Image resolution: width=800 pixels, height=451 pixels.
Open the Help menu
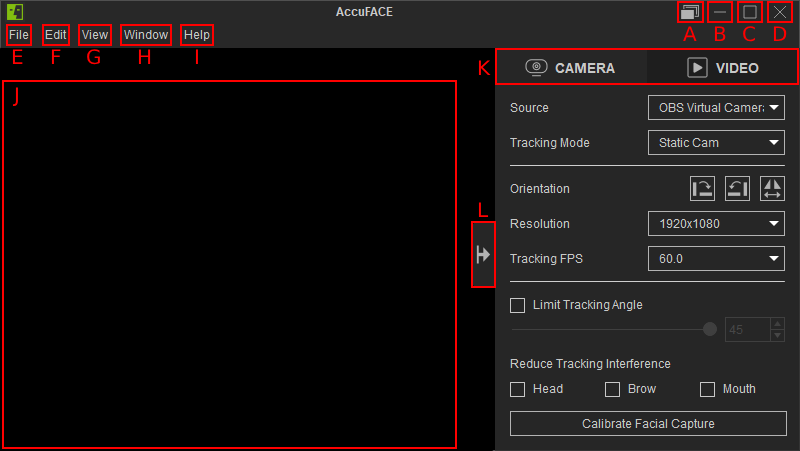(197, 35)
